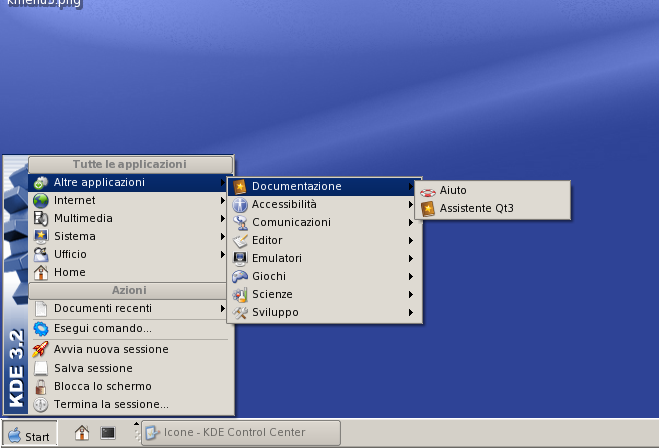
Task: Click the Assistente Qt3 book icon
Action: (428, 209)
